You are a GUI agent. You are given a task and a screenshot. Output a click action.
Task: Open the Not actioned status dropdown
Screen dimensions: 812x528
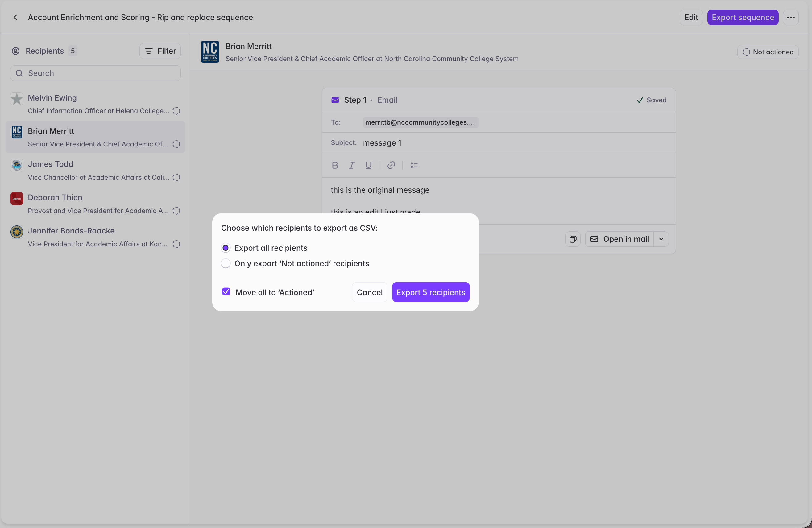(768, 52)
